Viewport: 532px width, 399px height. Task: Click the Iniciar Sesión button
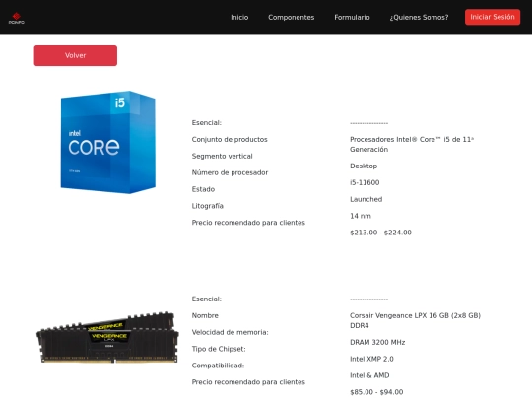coord(493,17)
